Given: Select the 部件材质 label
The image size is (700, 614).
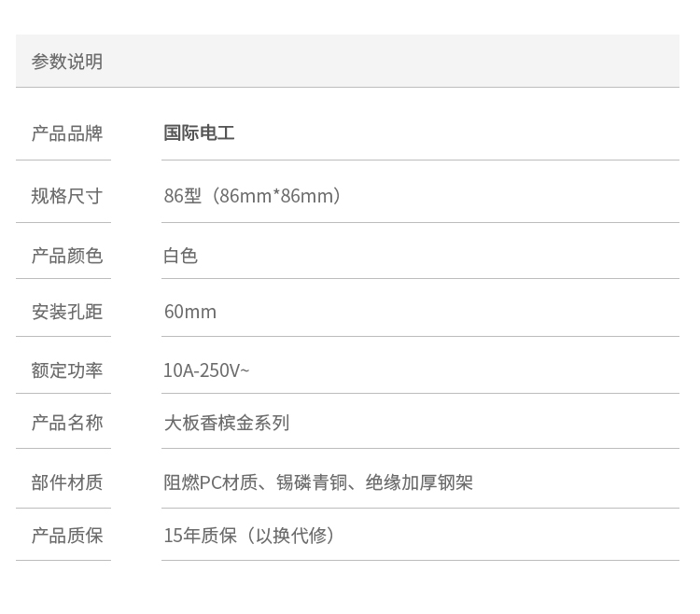Looking at the screenshot, I should point(67,482).
